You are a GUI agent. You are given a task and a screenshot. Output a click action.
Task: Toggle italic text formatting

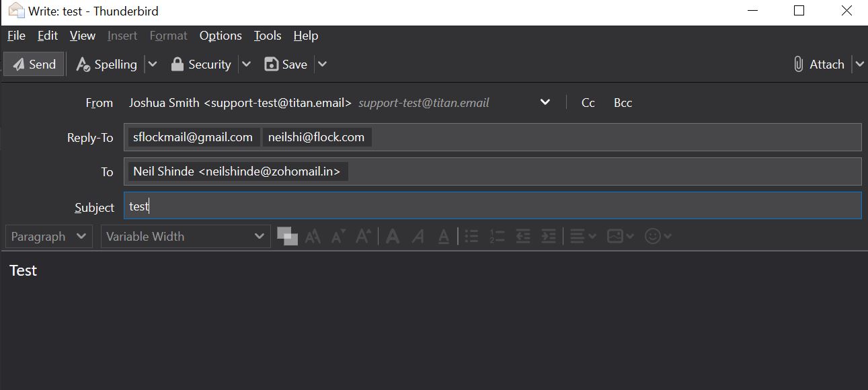pyautogui.click(x=418, y=237)
